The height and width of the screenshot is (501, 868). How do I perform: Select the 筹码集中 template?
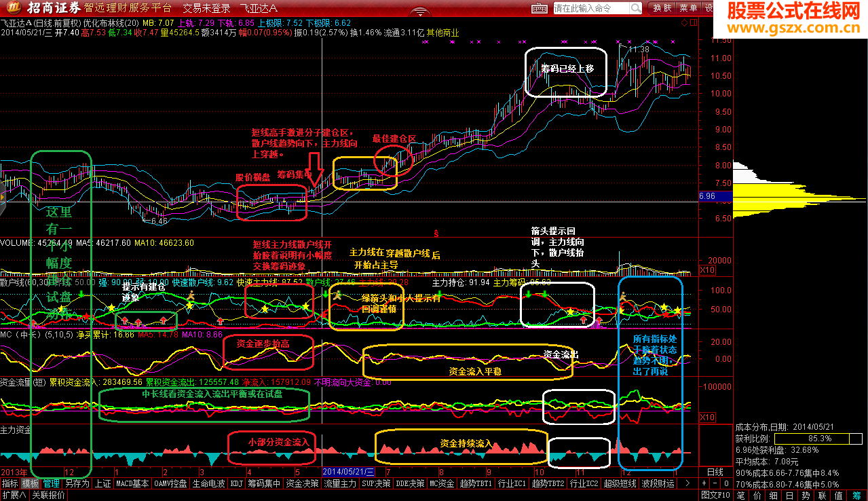coord(264,483)
